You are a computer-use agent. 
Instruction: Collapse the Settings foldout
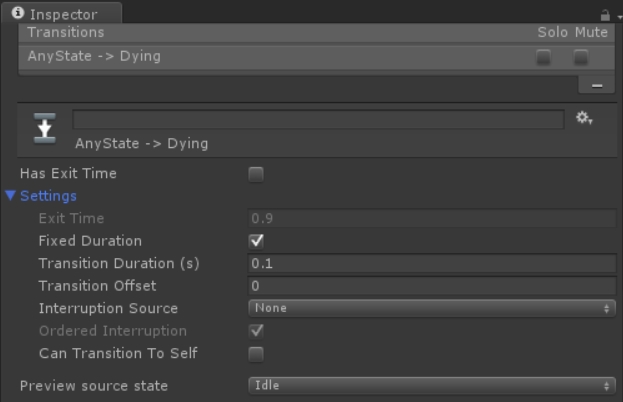(x=11, y=195)
